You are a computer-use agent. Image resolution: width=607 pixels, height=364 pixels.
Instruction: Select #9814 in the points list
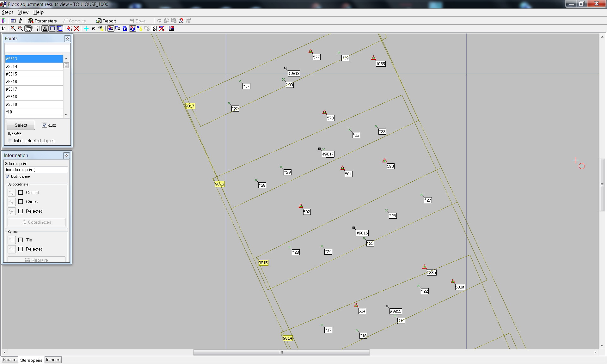pyautogui.click(x=34, y=66)
